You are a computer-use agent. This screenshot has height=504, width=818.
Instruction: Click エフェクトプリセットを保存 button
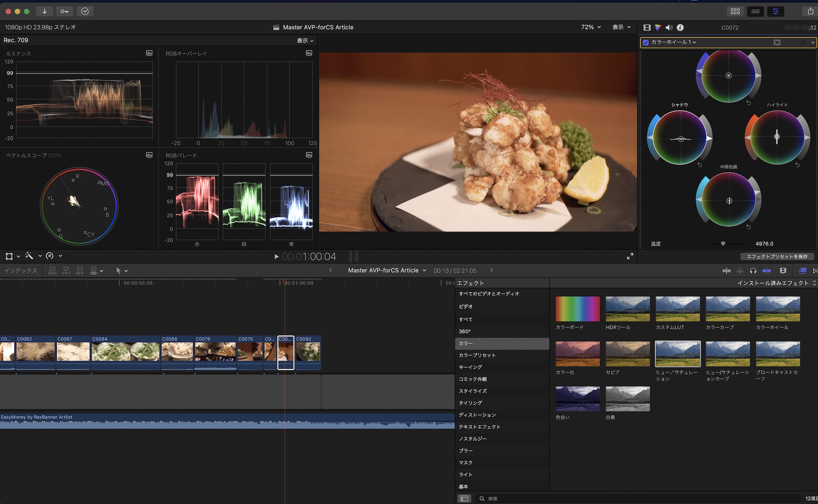tap(777, 256)
